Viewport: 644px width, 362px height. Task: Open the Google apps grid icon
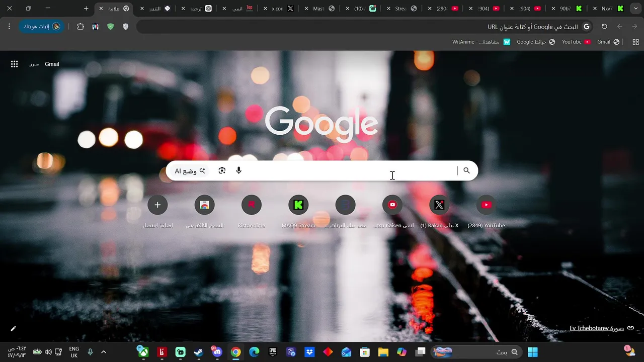tap(15, 64)
